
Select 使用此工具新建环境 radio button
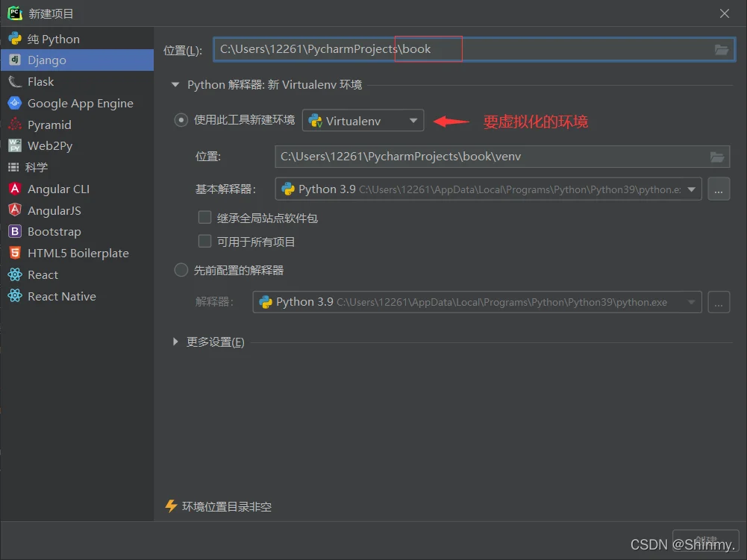181,120
